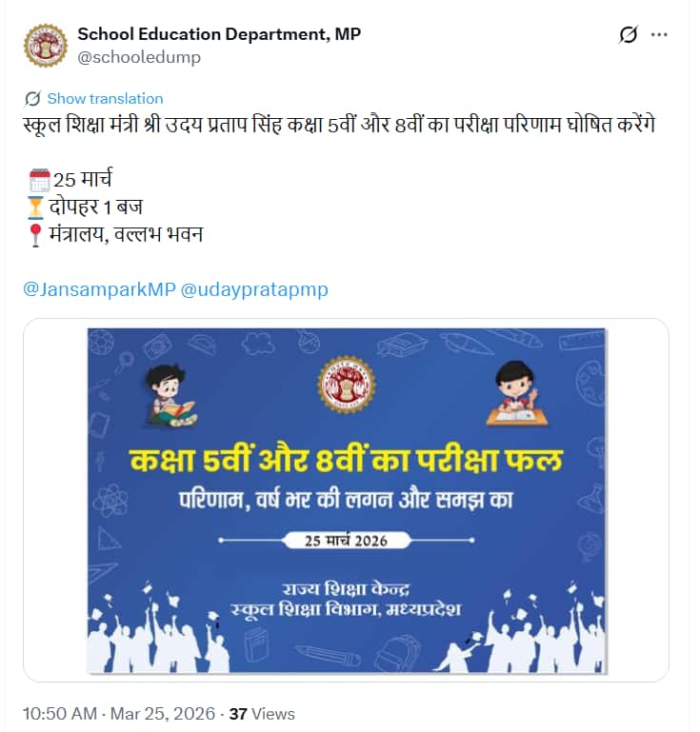Click the 25 मार्च 2026 date badge in poster
The width and height of the screenshot is (700, 732).
346,541
